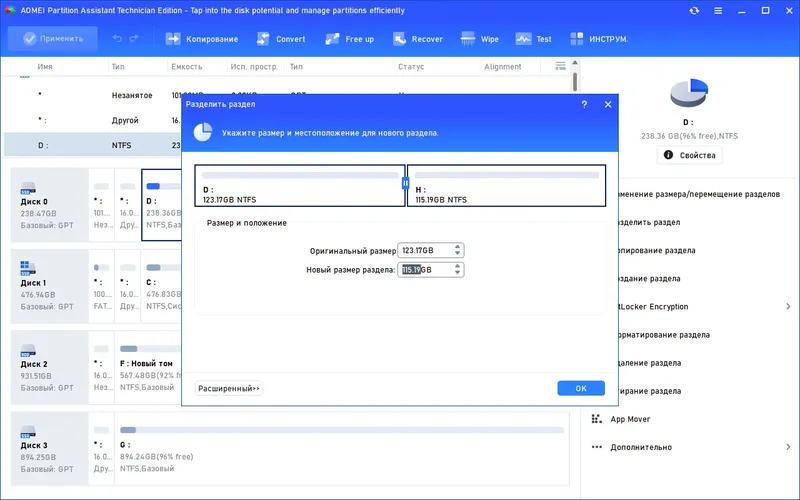Select the 16.0 partition block on Диск 3
The width and height of the screenshot is (800, 500).
tap(102, 448)
